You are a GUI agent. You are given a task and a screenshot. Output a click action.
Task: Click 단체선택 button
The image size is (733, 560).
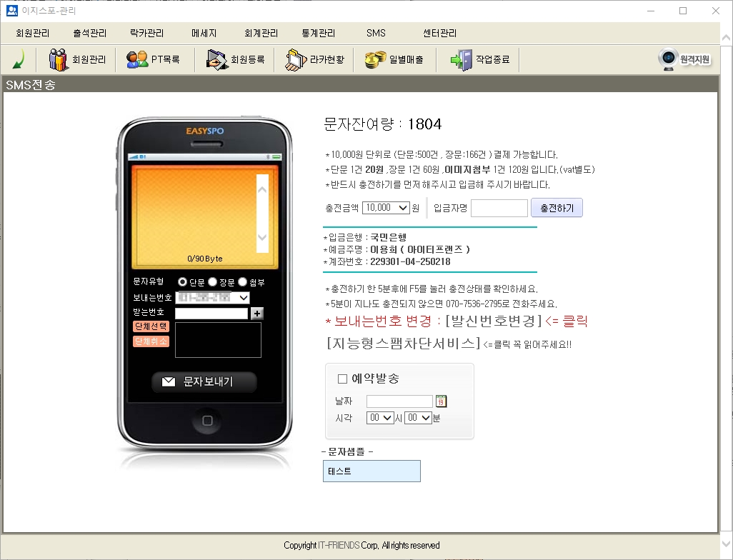151,326
